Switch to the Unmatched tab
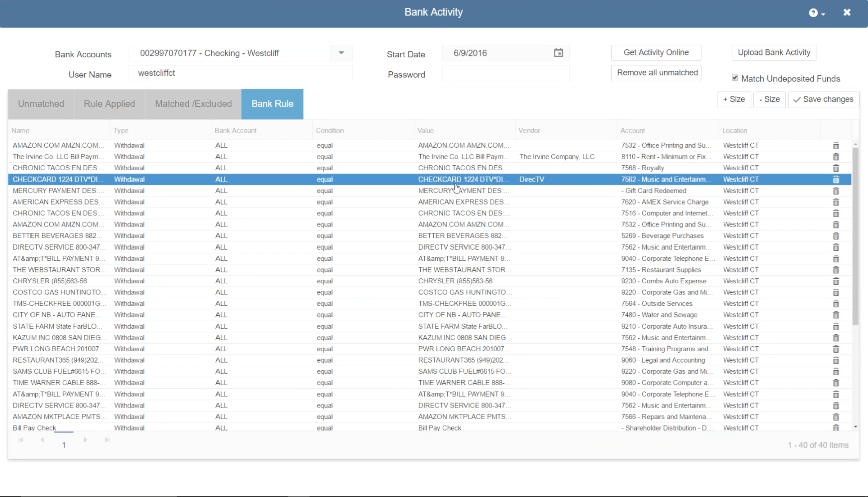Viewport: 868px width, 497px height. pyautogui.click(x=41, y=104)
